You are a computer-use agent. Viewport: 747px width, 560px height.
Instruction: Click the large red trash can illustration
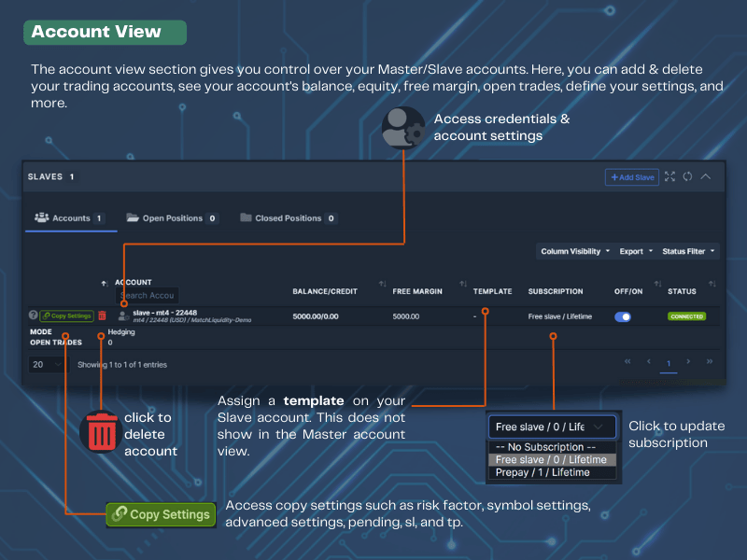point(101,432)
